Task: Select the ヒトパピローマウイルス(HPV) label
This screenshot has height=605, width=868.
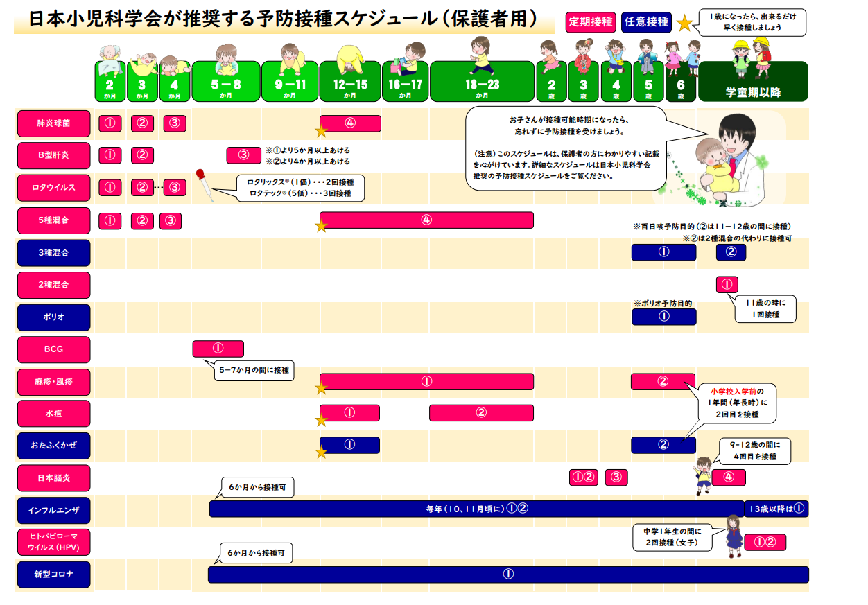Action: click(53, 542)
